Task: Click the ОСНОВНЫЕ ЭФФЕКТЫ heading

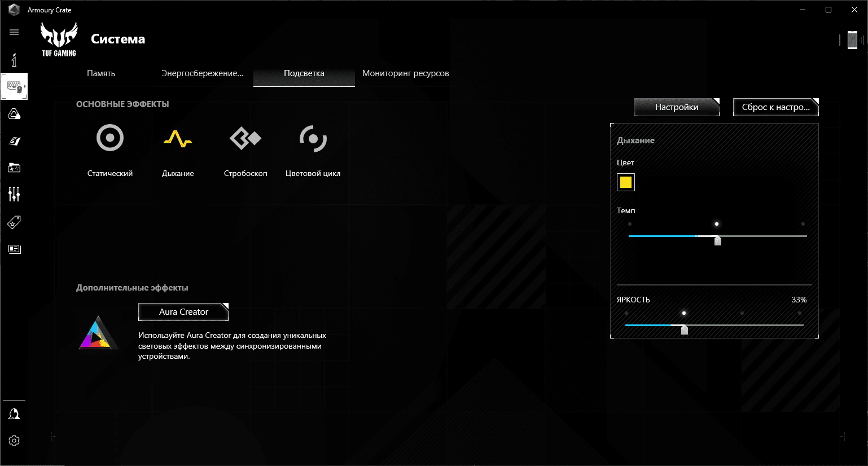Action: (x=122, y=104)
